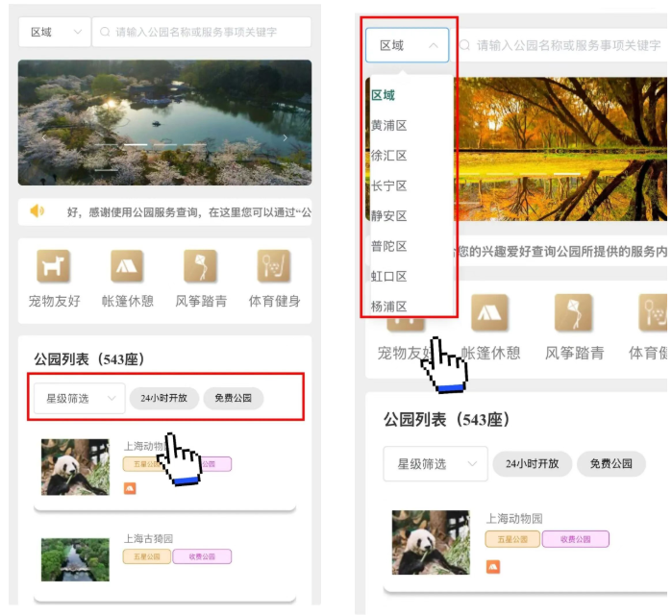The image size is (672, 616).
Task: Choose 杨浦区 from the district list
Action: (x=389, y=307)
